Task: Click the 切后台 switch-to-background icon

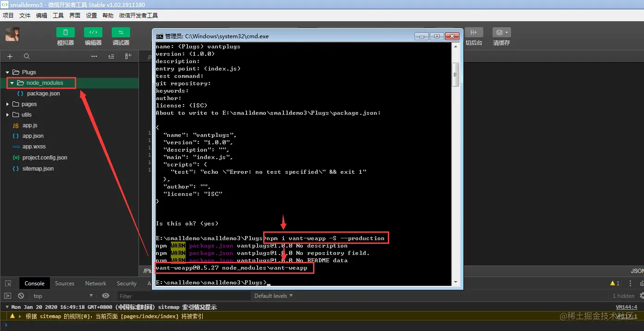Action: tap(474, 32)
